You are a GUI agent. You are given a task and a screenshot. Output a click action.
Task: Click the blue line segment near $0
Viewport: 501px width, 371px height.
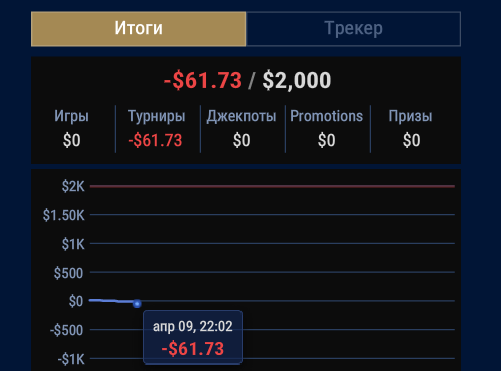[111, 301]
